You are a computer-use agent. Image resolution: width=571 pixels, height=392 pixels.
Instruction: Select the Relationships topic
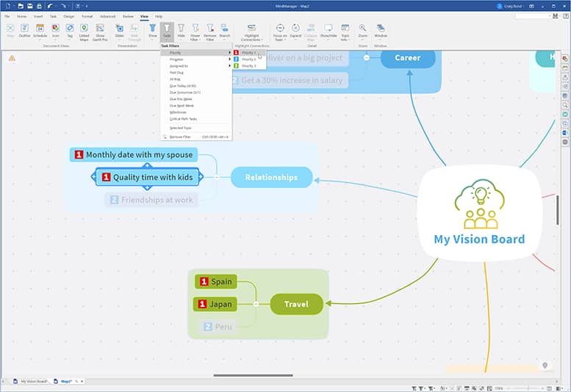(x=272, y=177)
